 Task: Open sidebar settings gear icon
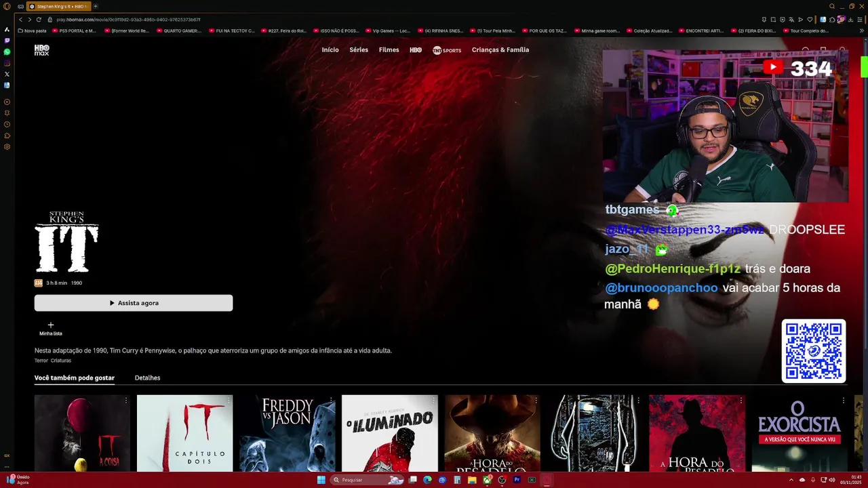coord(7,147)
